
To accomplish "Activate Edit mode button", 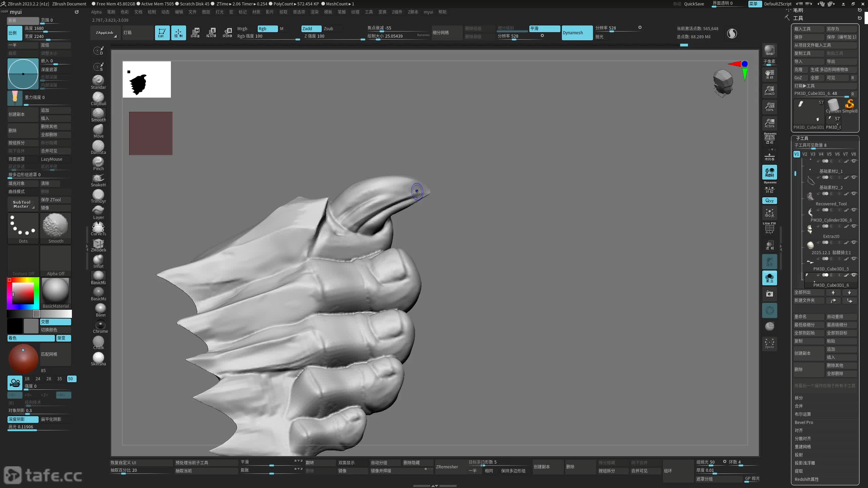I will 162,33.
